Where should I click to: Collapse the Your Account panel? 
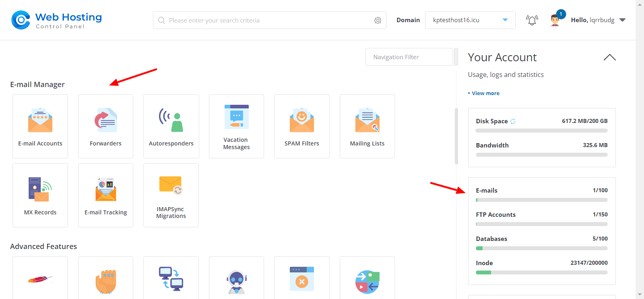pos(609,57)
